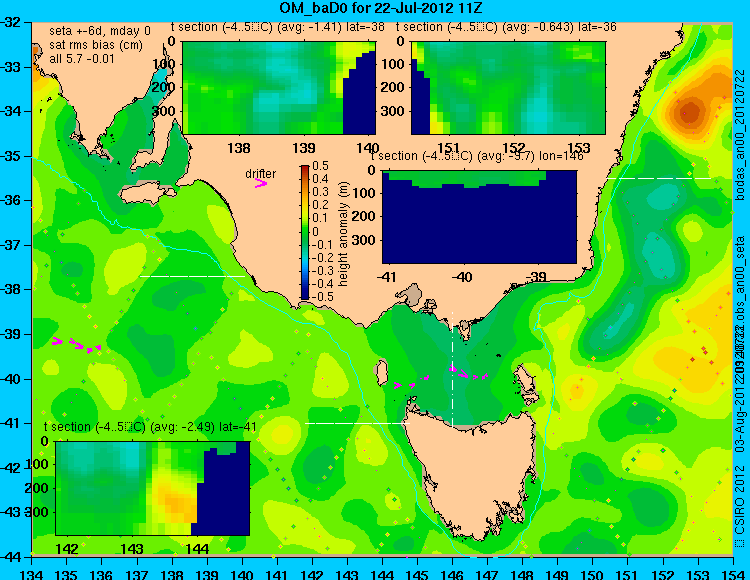This screenshot has width=750, height=580.
Task: Click the white dashed section line near -35.5 east coast
Action: click(x=660, y=178)
